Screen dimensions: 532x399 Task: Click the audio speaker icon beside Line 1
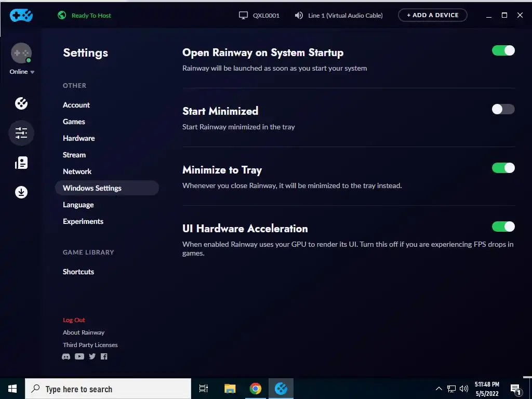[299, 15]
